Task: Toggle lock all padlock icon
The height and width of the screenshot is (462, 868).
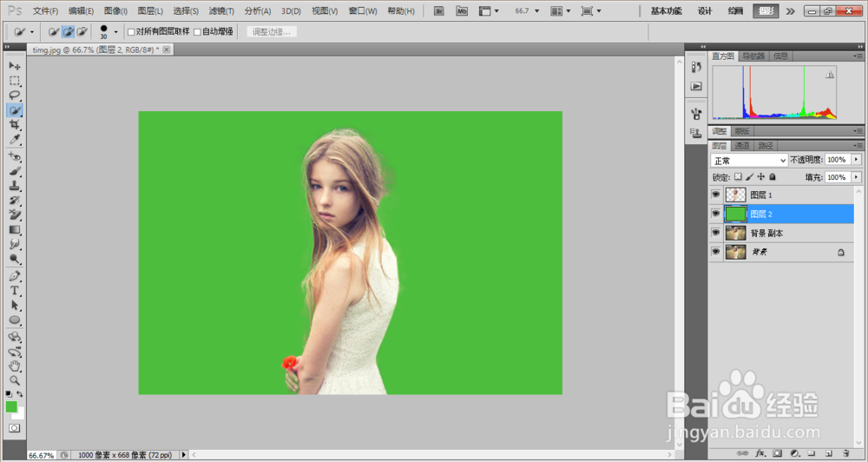Action: click(773, 176)
